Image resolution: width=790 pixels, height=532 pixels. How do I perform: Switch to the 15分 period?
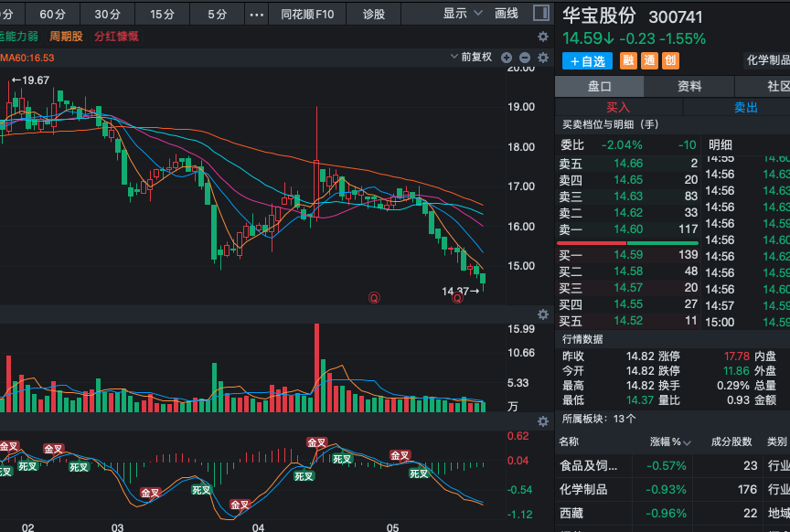coord(162,14)
